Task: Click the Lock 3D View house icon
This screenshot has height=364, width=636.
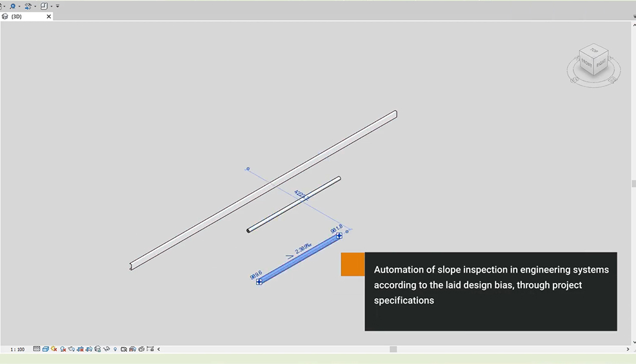Action: click(97, 349)
